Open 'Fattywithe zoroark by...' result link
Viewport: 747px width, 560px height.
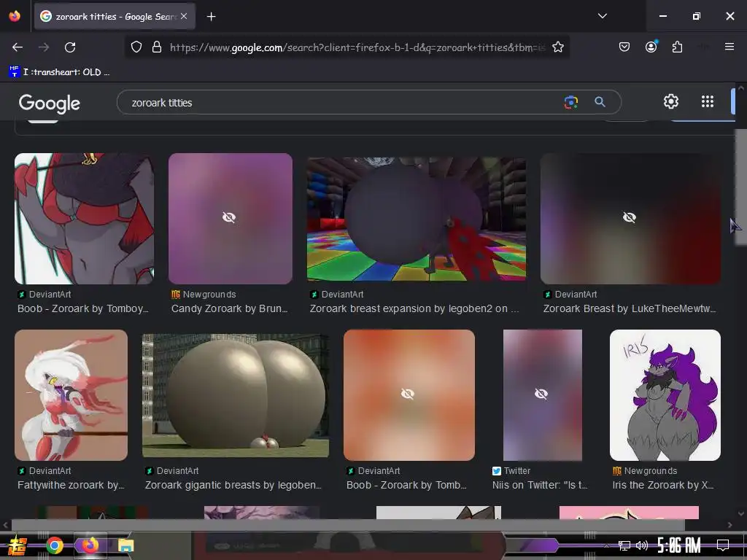[x=71, y=485]
